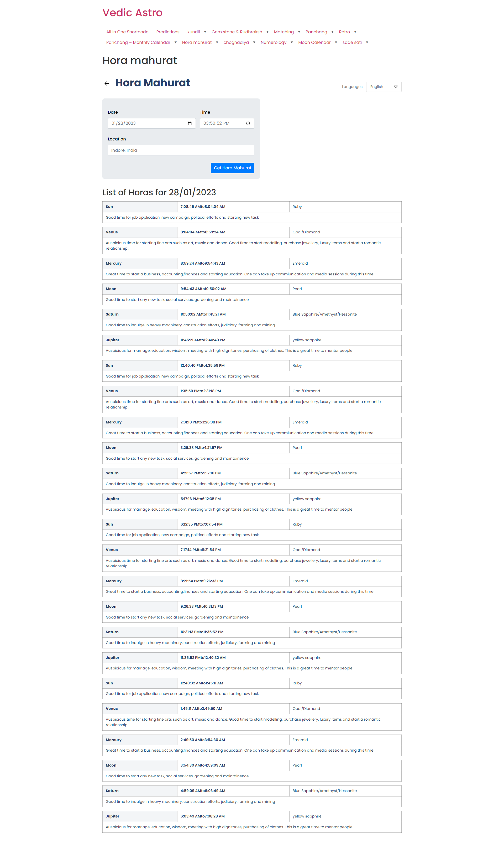Viewport: 504px width, 849px height.
Task: Go to the Vedic Astro site title link
Action: (133, 13)
